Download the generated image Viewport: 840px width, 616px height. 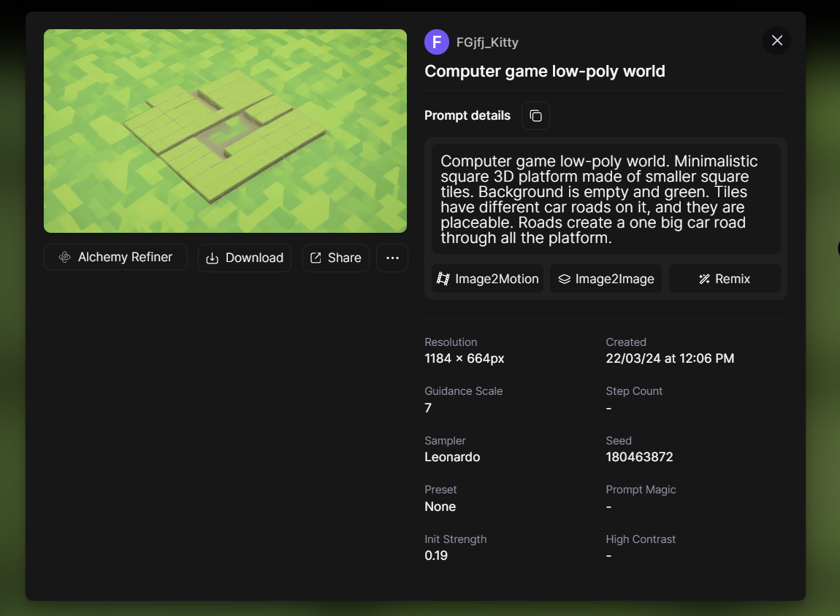245,258
